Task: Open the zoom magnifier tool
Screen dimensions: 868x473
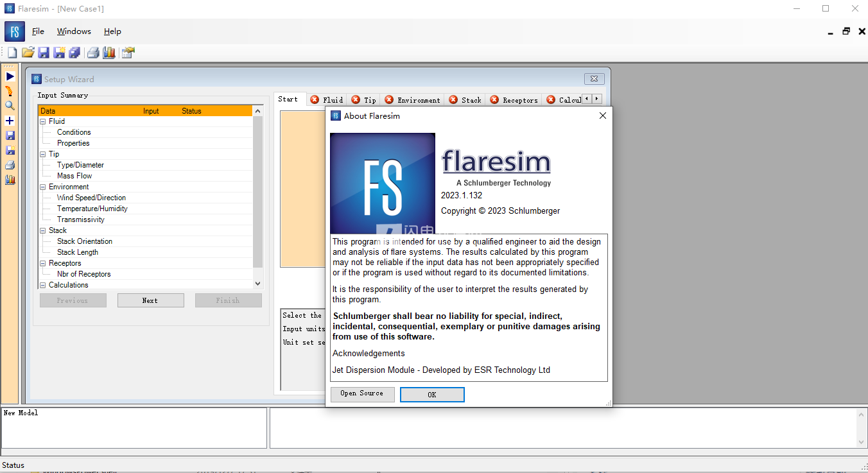Action: 9,105
